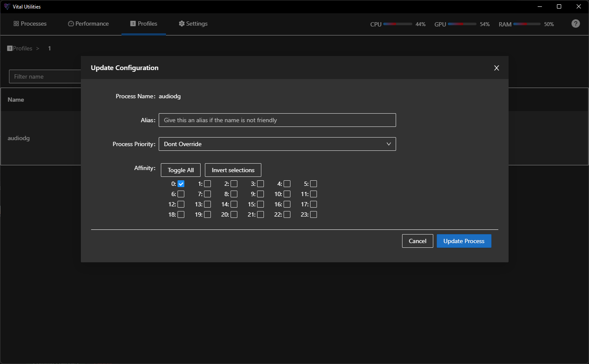Tick affinity core 21
Image resolution: width=589 pixels, height=364 pixels.
pos(260,214)
